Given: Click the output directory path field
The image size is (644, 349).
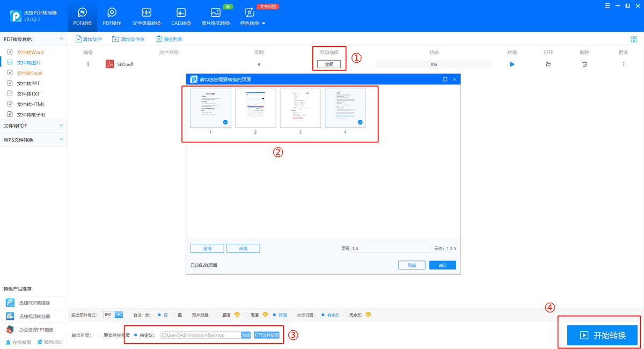Looking at the screenshot, I should [x=200, y=335].
